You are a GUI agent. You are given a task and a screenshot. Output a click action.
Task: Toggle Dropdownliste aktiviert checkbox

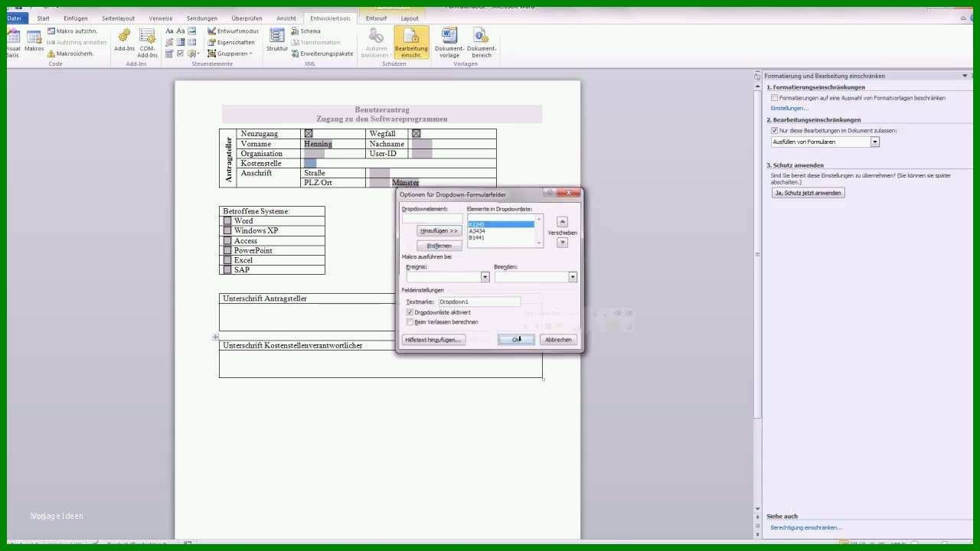pos(410,312)
